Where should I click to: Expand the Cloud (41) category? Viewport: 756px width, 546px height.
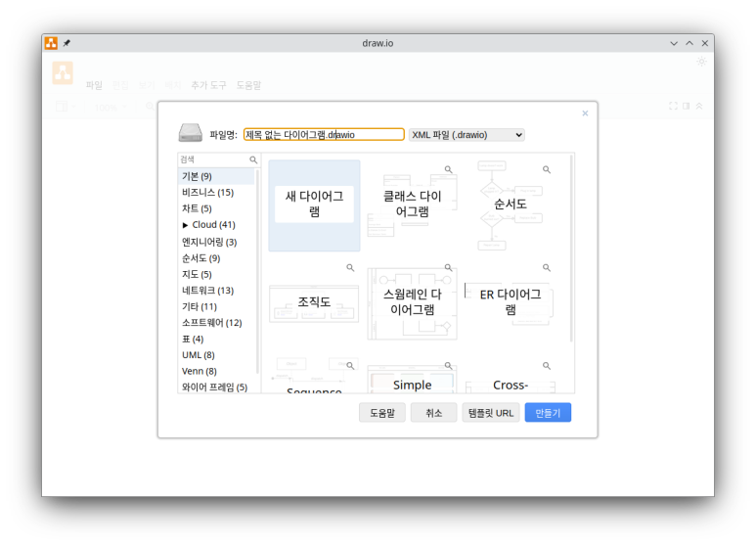[x=185, y=225]
